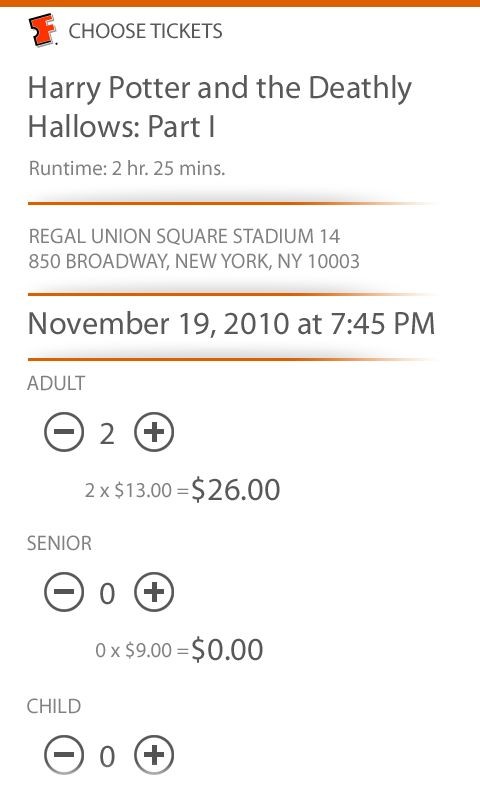
Task: Tap the Choose Tickets header text
Action: click(145, 31)
